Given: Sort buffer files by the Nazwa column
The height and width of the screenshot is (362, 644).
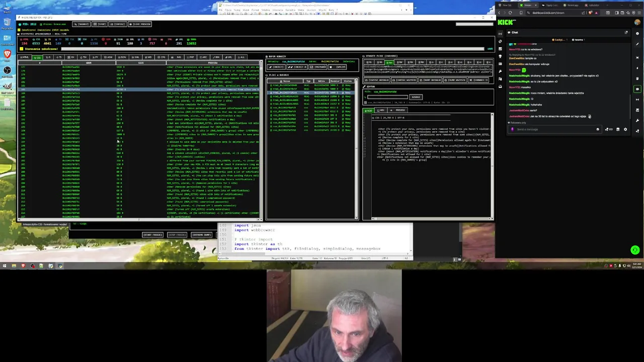Looking at the screenshot, I should click(x=285, y=81).
